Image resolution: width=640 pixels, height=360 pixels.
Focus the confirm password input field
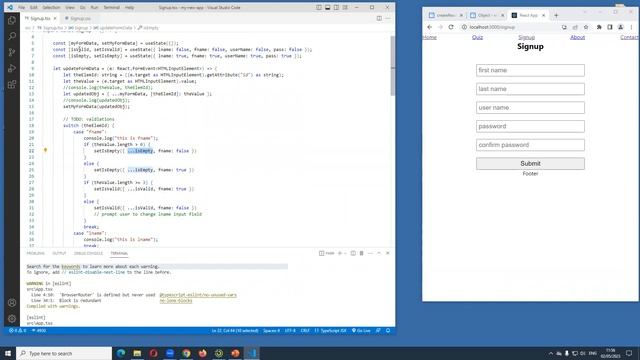pos(530,145)
